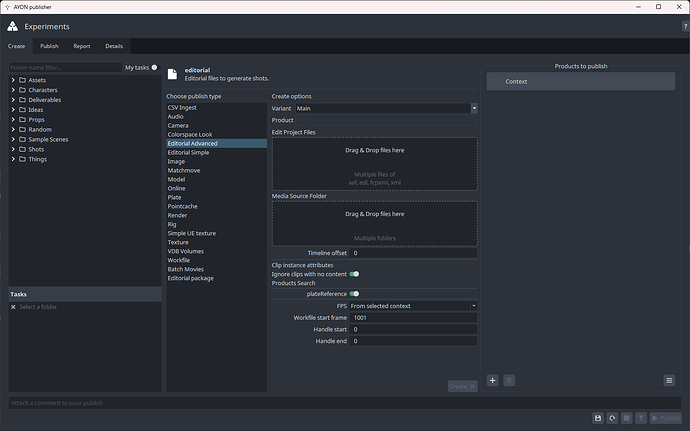Open the Variant dropdown
This screenshot has width=690, height=431.
(x=474, y=108)
